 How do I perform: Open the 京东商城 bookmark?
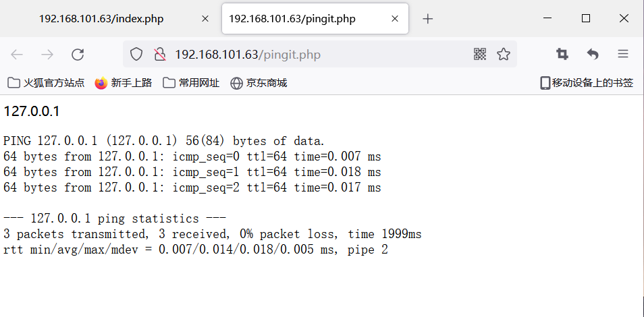click(x=259, y=83)
